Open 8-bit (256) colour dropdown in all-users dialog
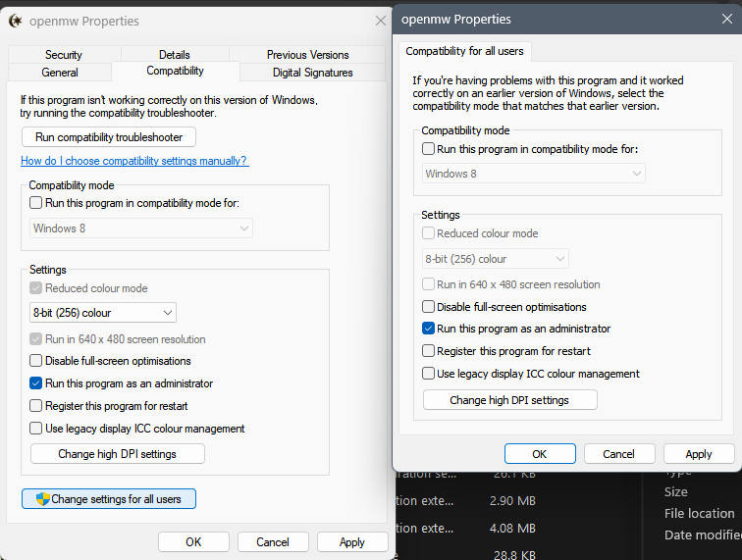The image size is (742, 560). point(496,259)
